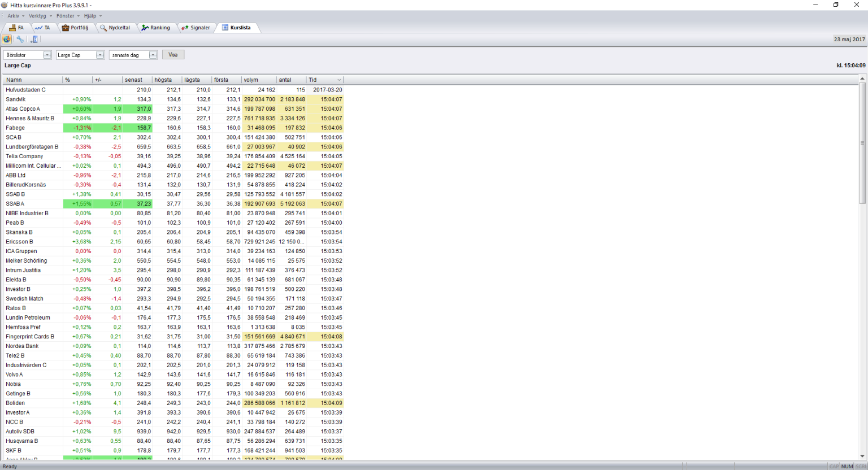
Task: Switch to the FA tab
Action: click(x=16, y=28)
